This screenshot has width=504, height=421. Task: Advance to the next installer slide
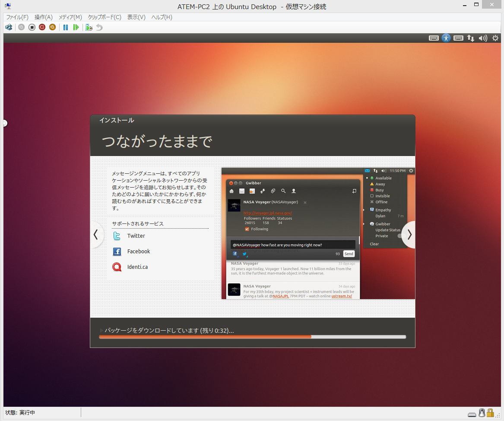click(409, 234)
